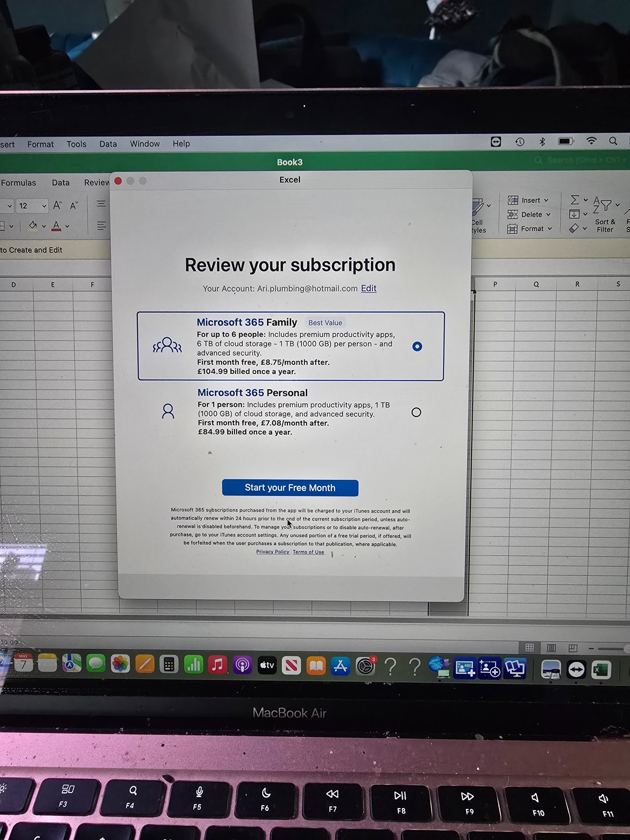Open the Tools menu
The image size is (630, 840).
[77, 144]
